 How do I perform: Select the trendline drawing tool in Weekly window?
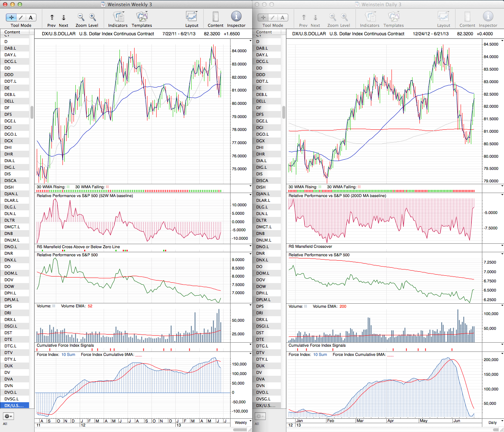(x=21, y=17)
